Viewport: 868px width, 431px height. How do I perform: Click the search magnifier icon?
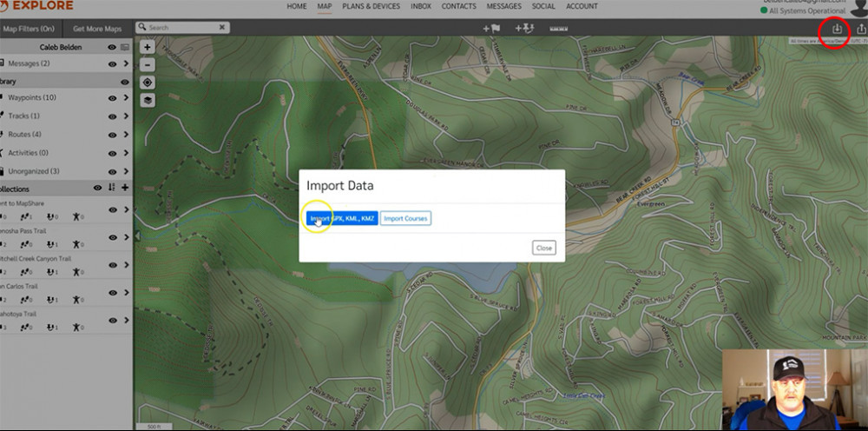(141, 27)
